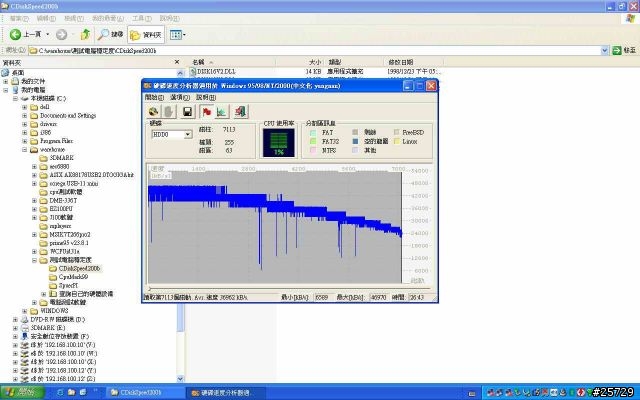Expand the DVD-RW drive (D:) node

[x=15, y=320]
